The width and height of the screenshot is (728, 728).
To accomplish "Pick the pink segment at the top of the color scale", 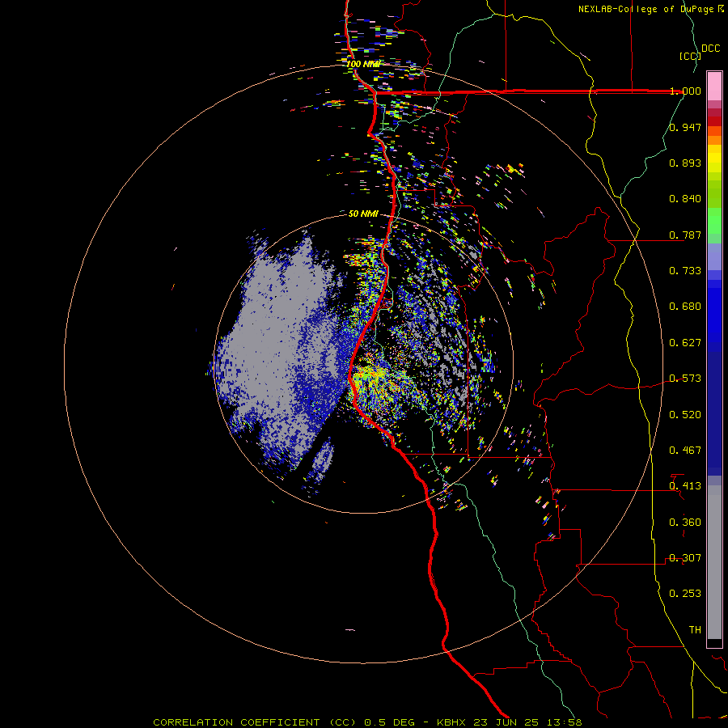I will tap(714, 87).
